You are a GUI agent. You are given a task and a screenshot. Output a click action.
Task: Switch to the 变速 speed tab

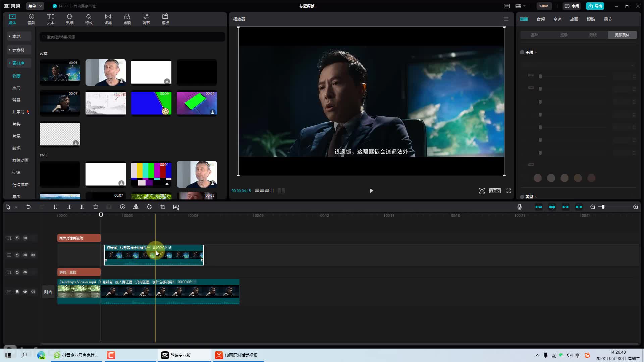tap(557, 19)
